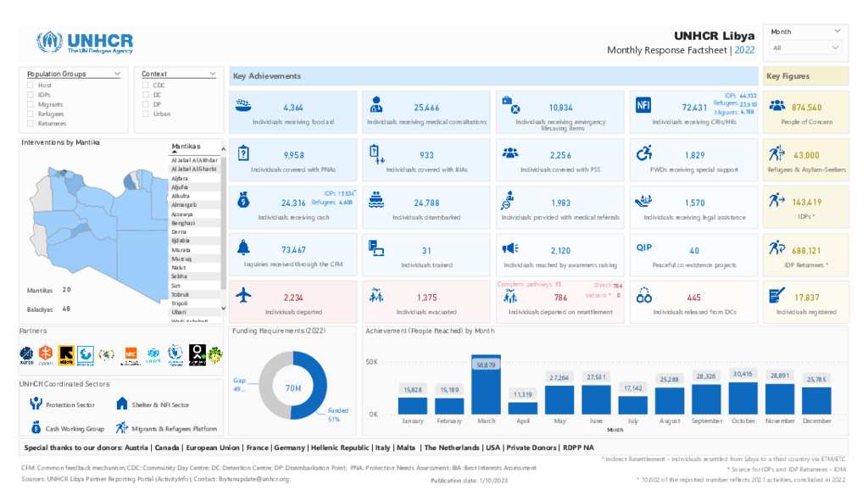Check the Migrants population group box
The width and height of the screenshot is (868, 501).
pos(31,104)
